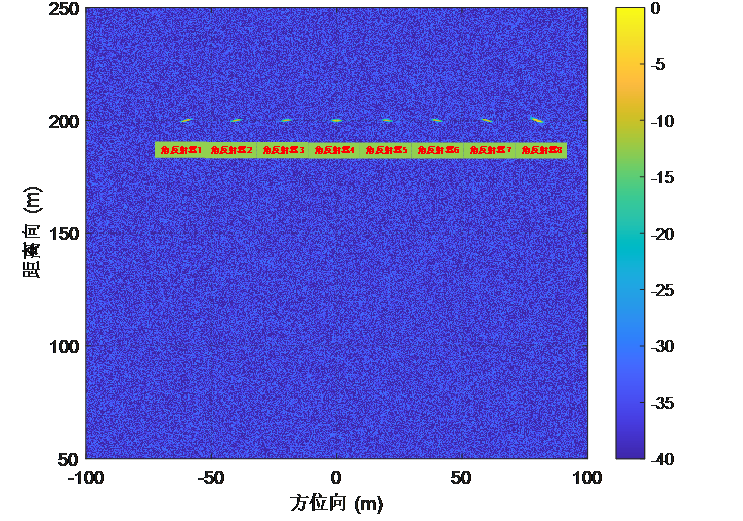The height and width of the screenshot is (521, 743).
Task: Select the 角反射器6 label
Action: pyautogui.click(x=438, y=150)
